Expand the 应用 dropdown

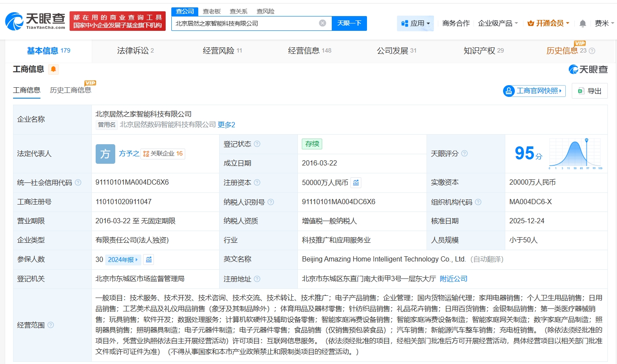tap(415, 23)
